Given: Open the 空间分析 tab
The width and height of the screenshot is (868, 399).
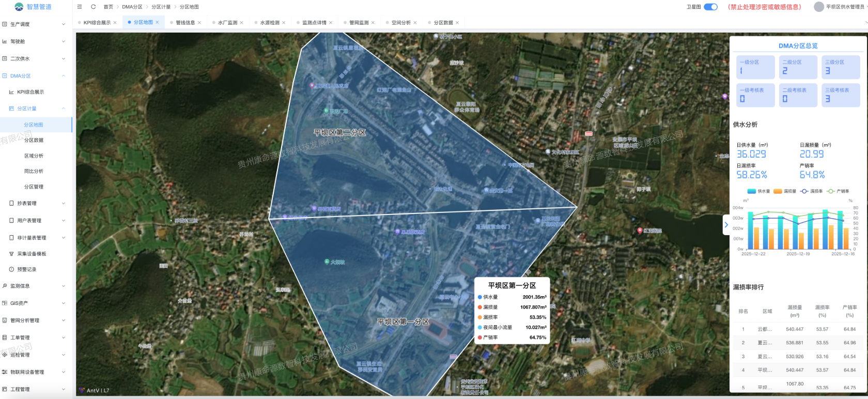Looking at the screenshot, I should pyautogui.click(x=400, y=23).
